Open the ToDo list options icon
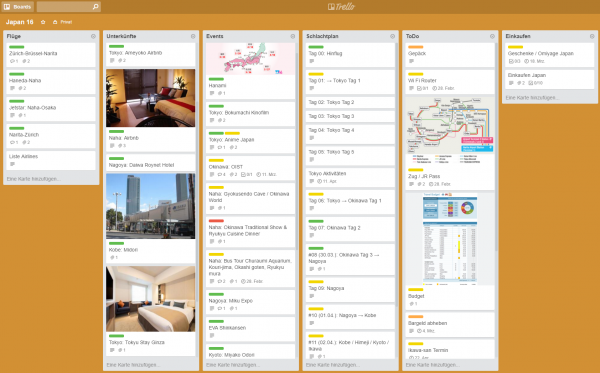This screenshot has width=600, height=373. pos(492,36)
